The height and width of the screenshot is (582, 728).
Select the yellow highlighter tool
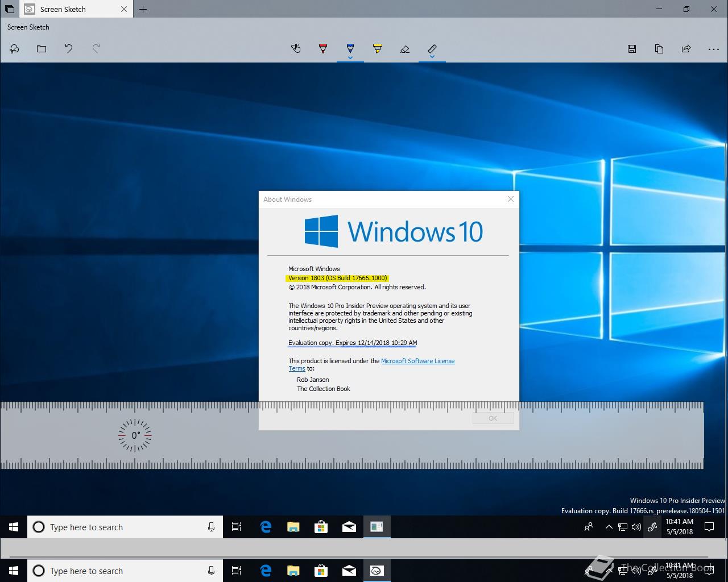click(378, 49)
